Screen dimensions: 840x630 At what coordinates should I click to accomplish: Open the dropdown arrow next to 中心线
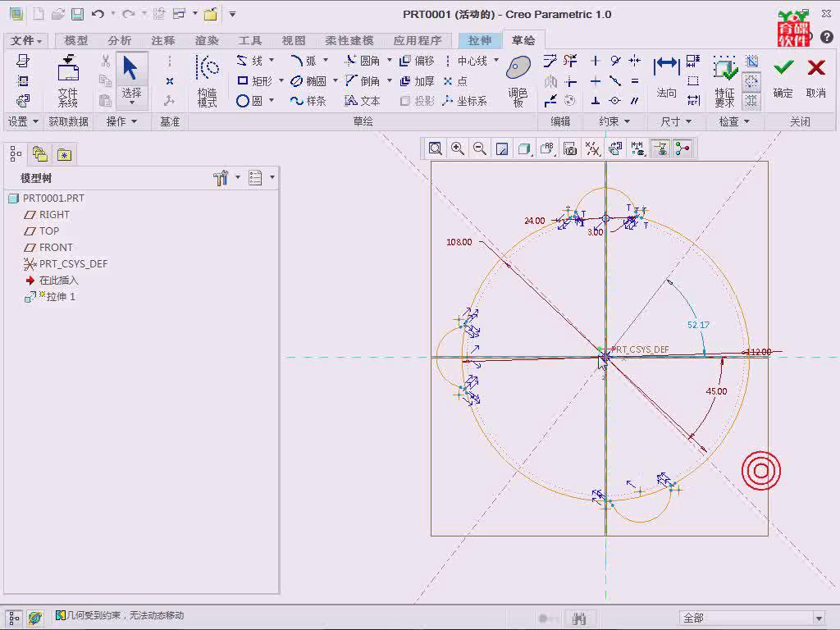496,61
